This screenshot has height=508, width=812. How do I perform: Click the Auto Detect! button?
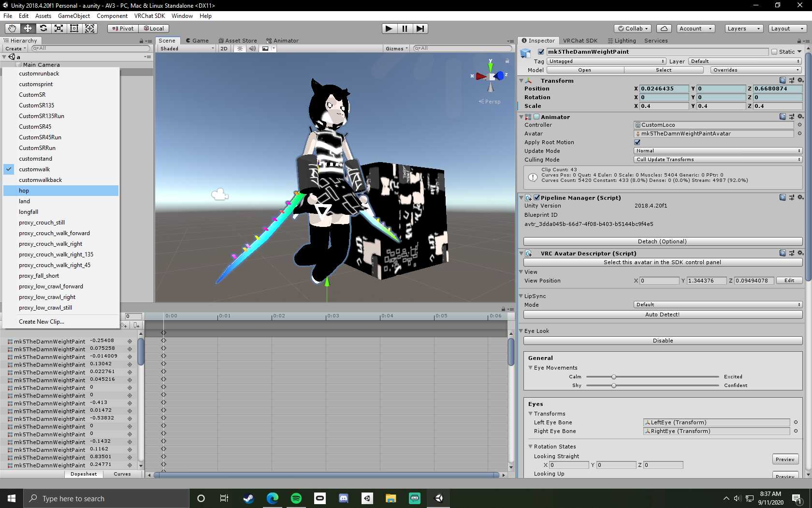click(x=663, y=314)
